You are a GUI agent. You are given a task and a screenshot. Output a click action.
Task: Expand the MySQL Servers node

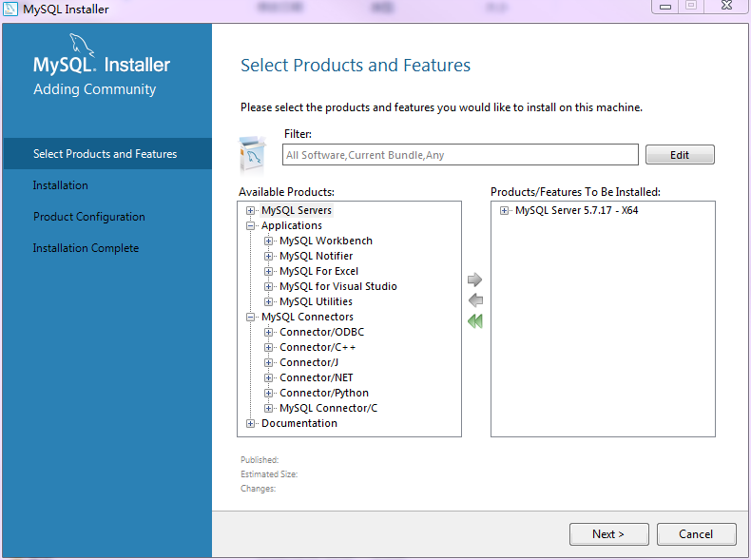[x=250, y=210]
